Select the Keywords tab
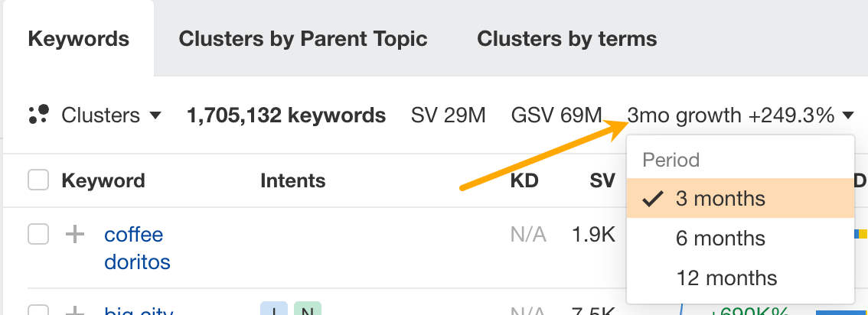 point(78,38)
